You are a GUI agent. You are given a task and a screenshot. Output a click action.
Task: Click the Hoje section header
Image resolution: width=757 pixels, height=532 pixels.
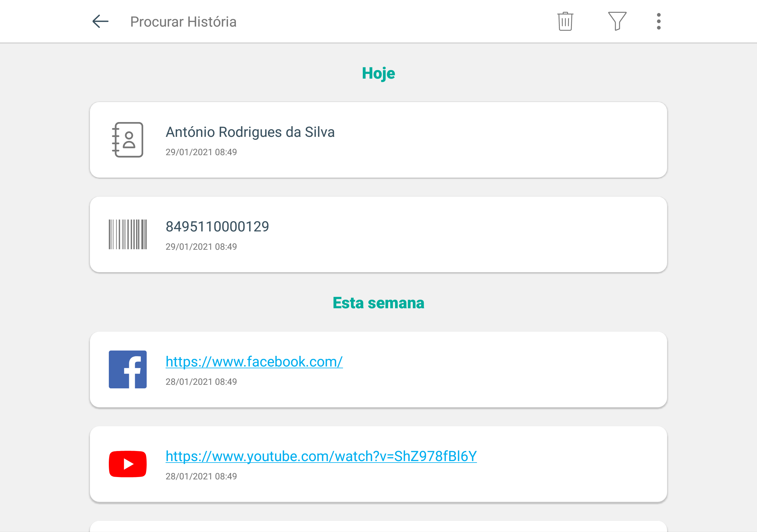pos(378,73)
